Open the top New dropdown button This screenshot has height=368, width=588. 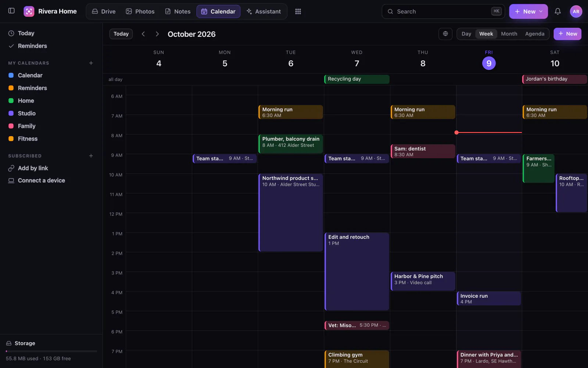point(528,11)
